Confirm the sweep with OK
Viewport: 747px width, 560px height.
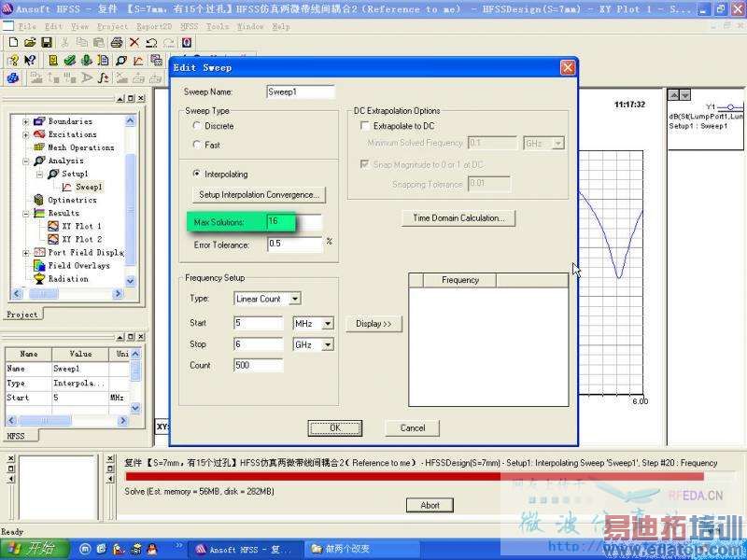[x=335, y=428]
